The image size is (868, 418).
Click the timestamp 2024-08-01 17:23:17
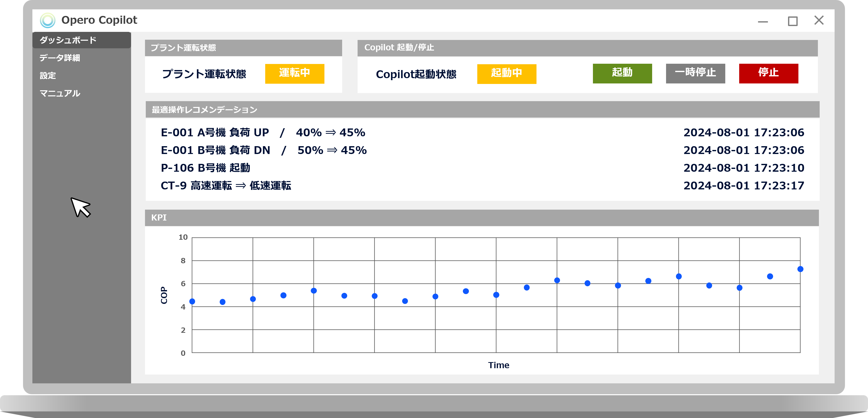point(744,186)
